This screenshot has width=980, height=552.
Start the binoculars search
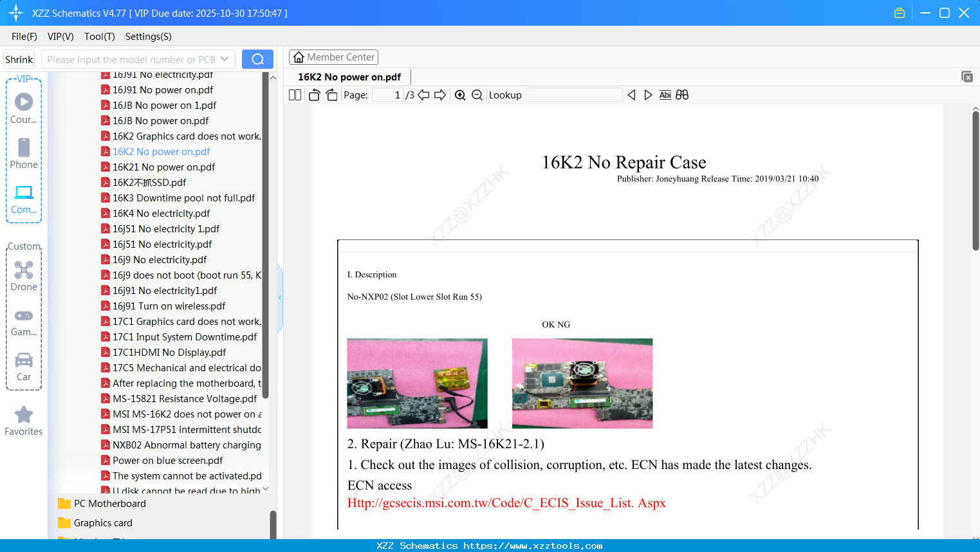click(682, 95)
